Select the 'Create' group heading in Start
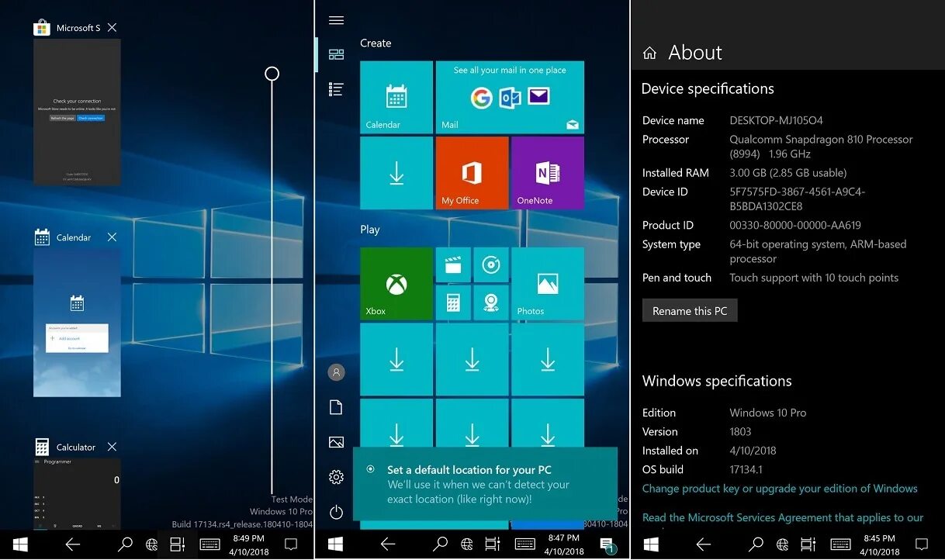 click(x=376, y=43)
